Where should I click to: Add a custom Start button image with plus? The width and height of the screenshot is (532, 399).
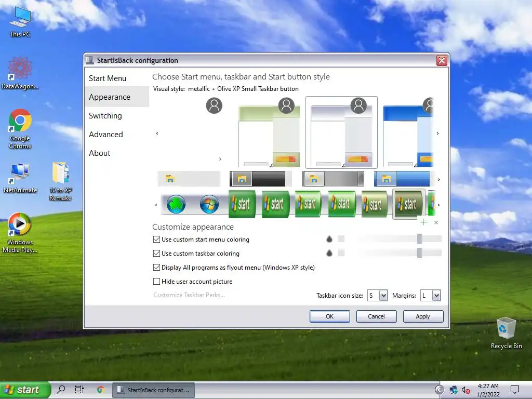pos(423,222)
